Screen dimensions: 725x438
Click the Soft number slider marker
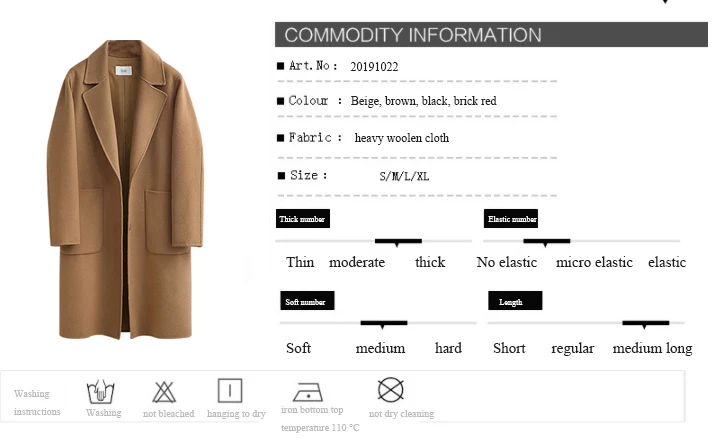384,324
